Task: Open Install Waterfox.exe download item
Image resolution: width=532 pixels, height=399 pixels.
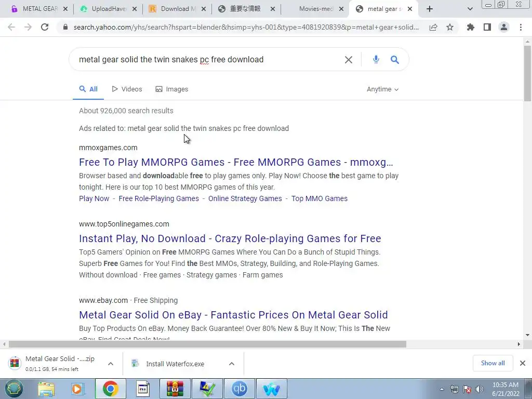Action: tap(175, 364)
